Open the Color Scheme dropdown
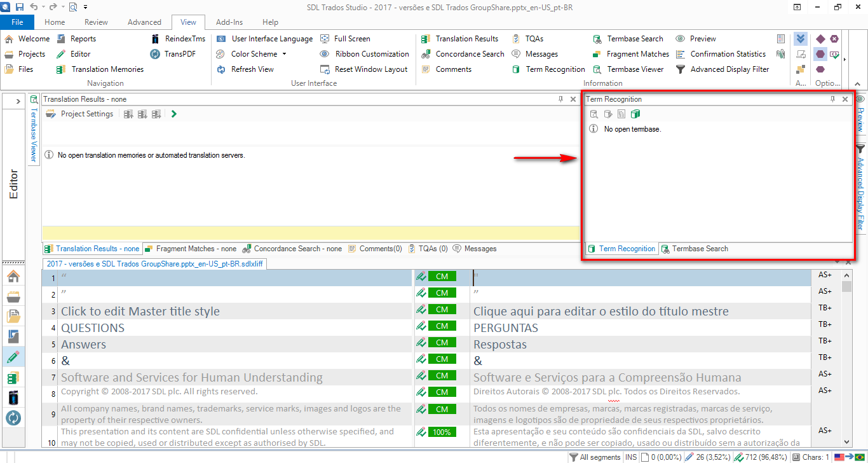 pyautogui.click(x=252, y=54)
